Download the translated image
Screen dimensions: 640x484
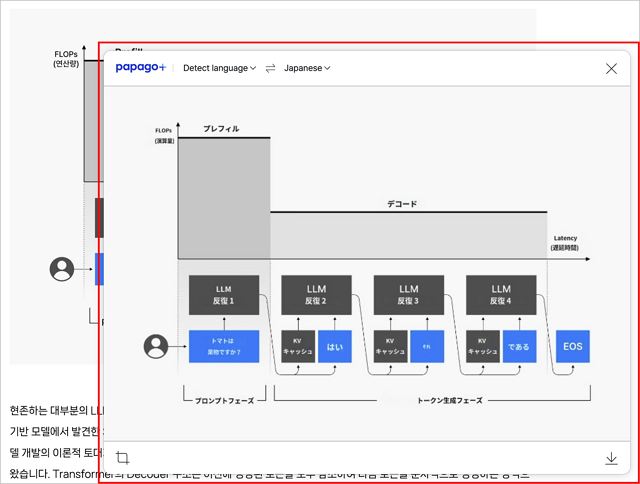[x=611, y=458]
